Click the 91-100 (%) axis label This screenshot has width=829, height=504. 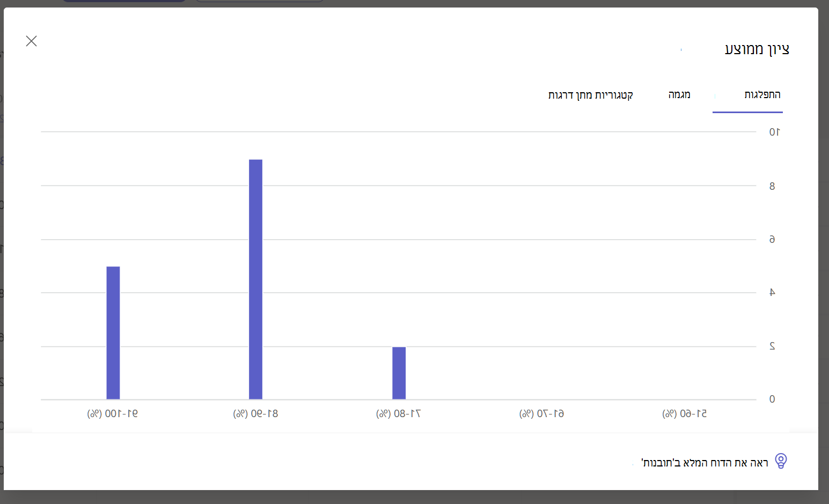[113, 413]
